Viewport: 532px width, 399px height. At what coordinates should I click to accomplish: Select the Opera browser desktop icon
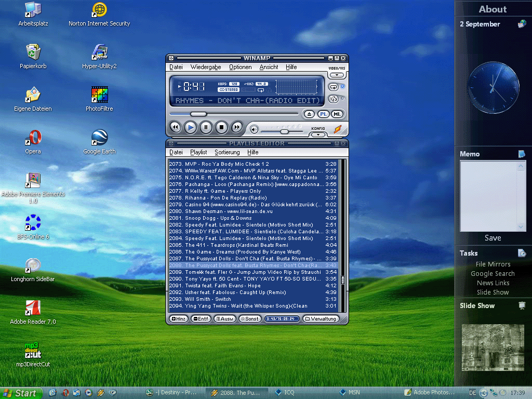(33, 142)
